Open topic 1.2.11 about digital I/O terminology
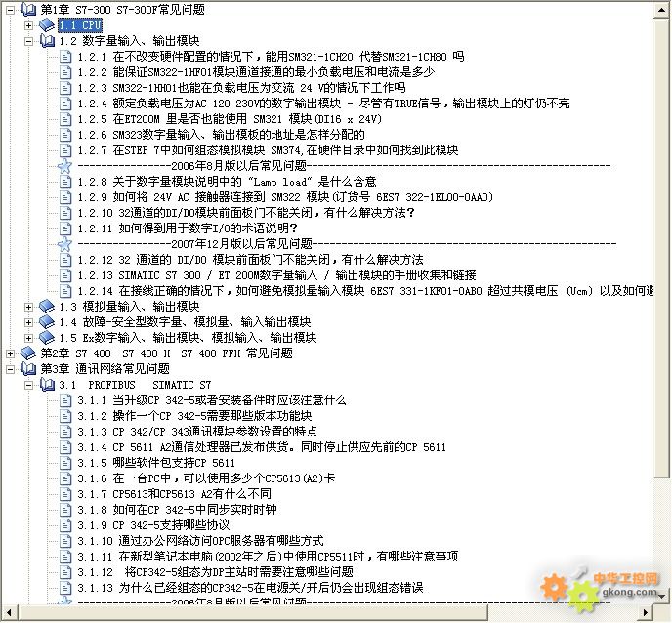 click(188, 228)
